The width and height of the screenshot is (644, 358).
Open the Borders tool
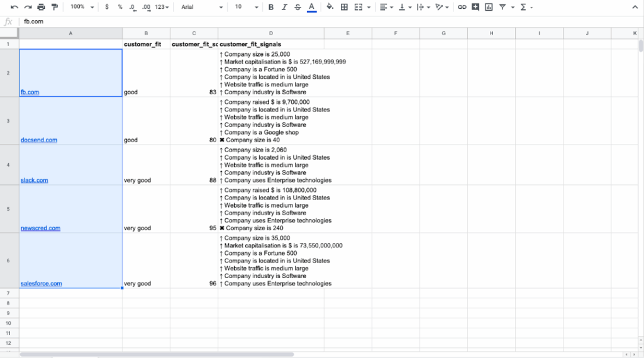(344, 7)
